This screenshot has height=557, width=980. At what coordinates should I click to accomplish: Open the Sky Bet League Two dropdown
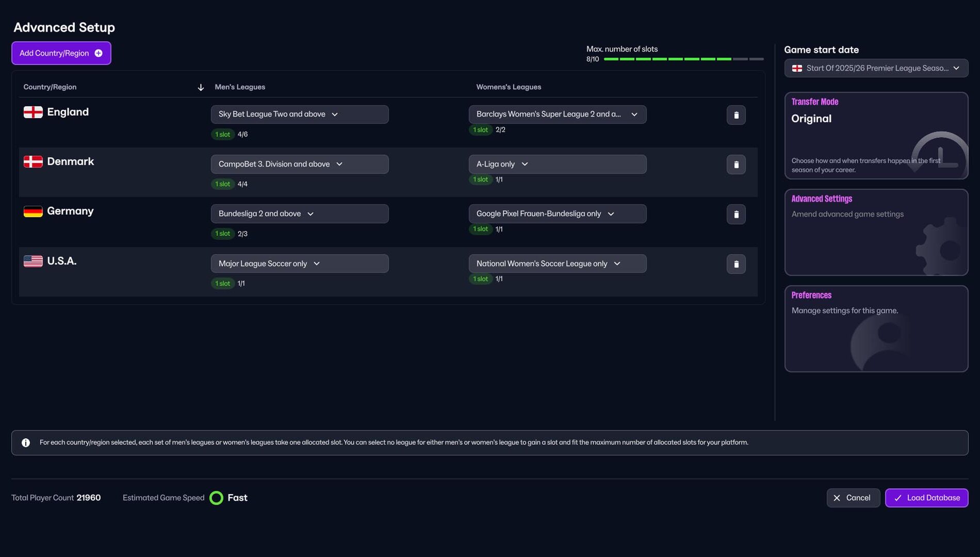(299, 114)
